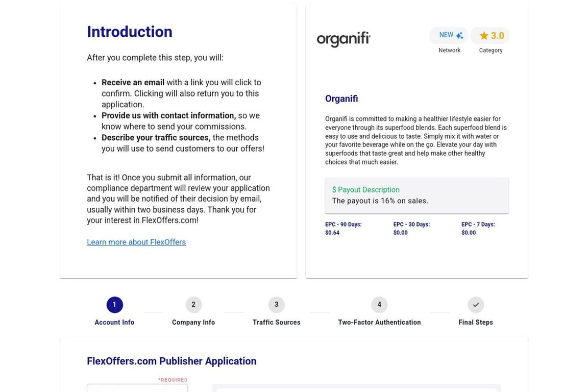Click the gold star rating icon
The width and height of the screenshot is (588, 392).
tap(484, 36)
